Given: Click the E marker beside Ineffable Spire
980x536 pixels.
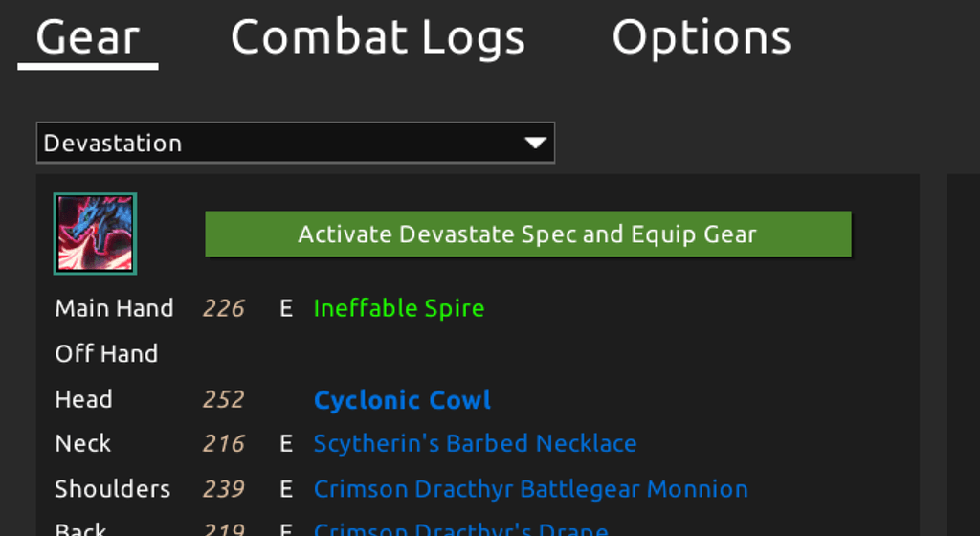Looking at the screenshot, I should [286, 308].
